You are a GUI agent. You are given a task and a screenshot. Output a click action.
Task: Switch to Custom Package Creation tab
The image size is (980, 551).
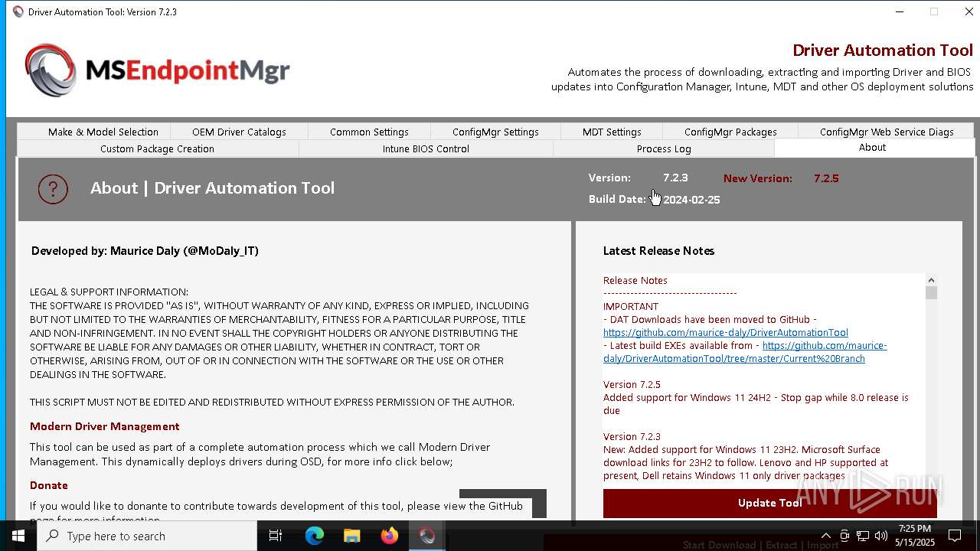[157, 148]
